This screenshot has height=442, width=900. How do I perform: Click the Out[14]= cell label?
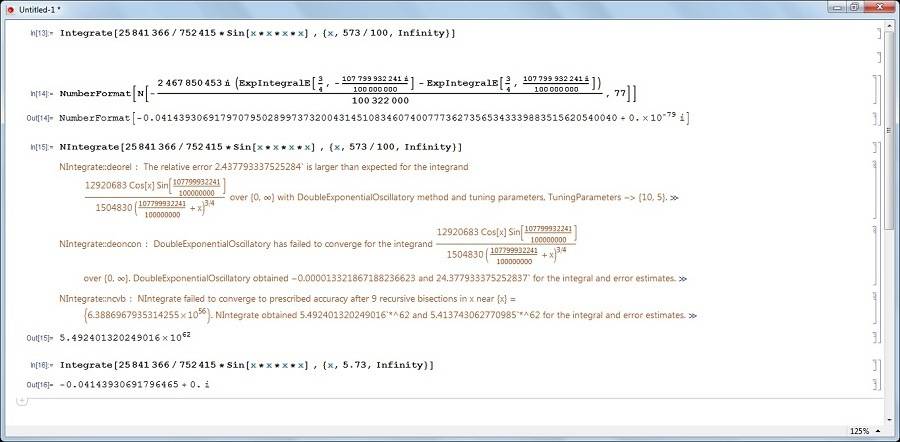(x=40, y=119)
